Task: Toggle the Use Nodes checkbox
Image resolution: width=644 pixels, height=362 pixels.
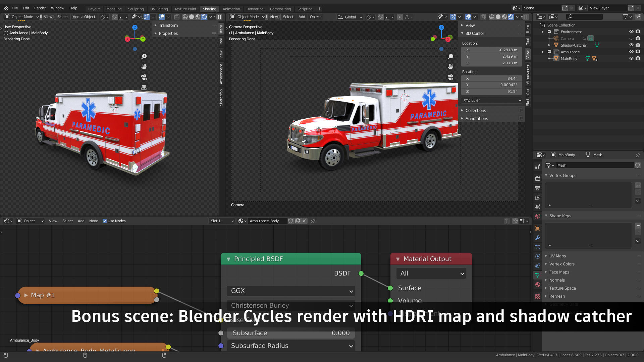Action: pyautogui.click(x=105, y=221)
